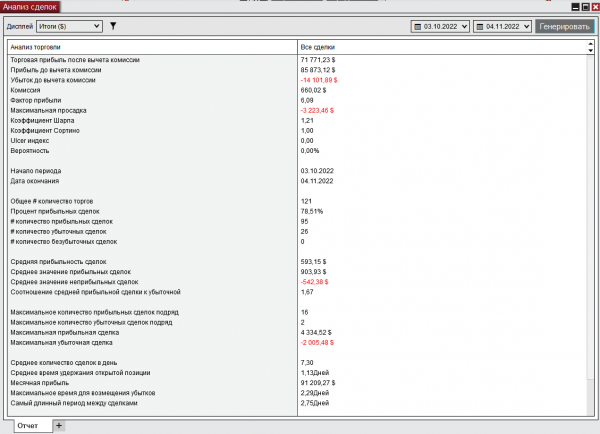
Task: Select the Средняя прибыльность сделок row
Action: (x=58, y=262)
